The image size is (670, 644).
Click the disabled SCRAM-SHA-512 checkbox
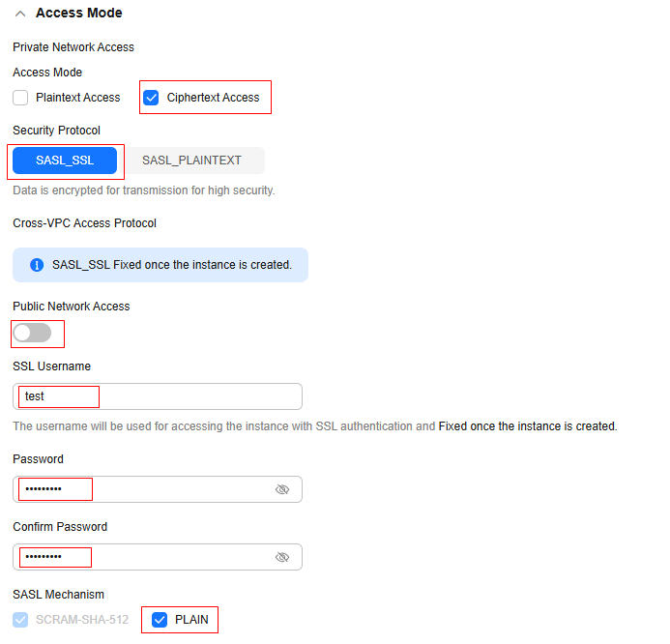pyautogui.click(x=20, y=620)
